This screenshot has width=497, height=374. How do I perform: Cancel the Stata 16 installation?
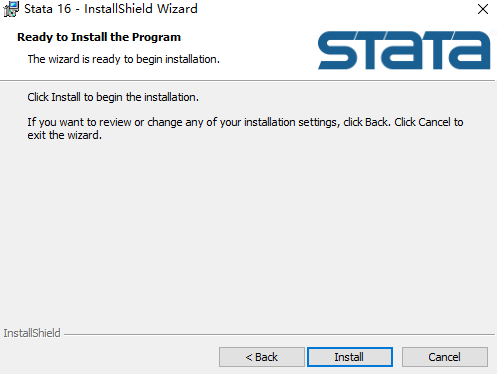(445, 357)
